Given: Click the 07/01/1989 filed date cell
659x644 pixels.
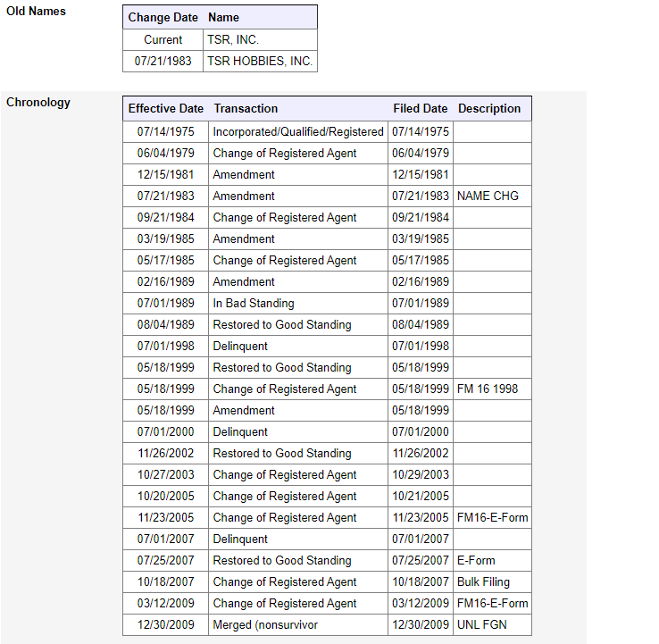Looking at the screenshot, I should pos(421,304).
